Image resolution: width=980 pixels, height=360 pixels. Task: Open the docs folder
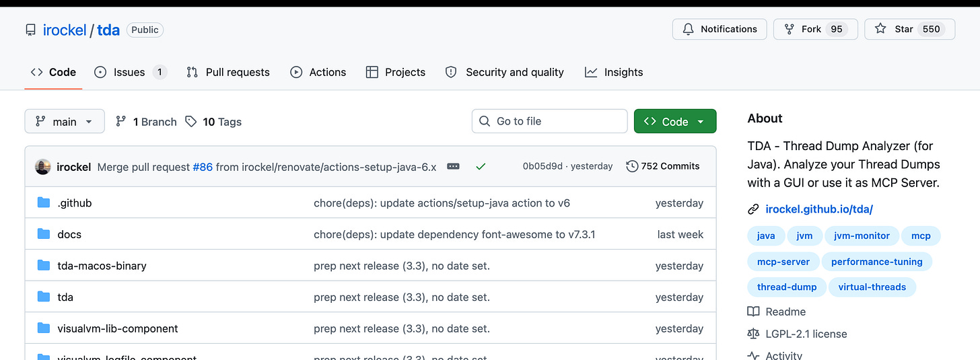click(x=69, y=235)
